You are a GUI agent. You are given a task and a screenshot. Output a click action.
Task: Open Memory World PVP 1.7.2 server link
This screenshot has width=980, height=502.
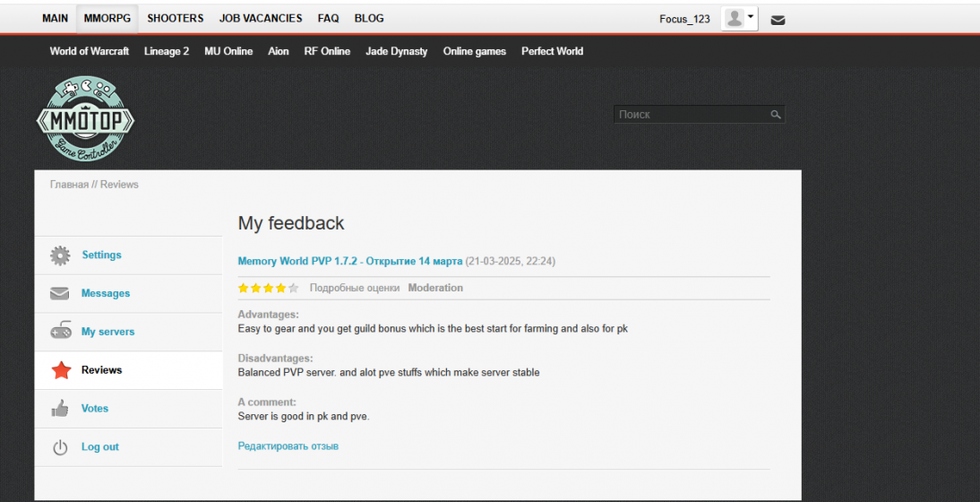click(350, 262)
